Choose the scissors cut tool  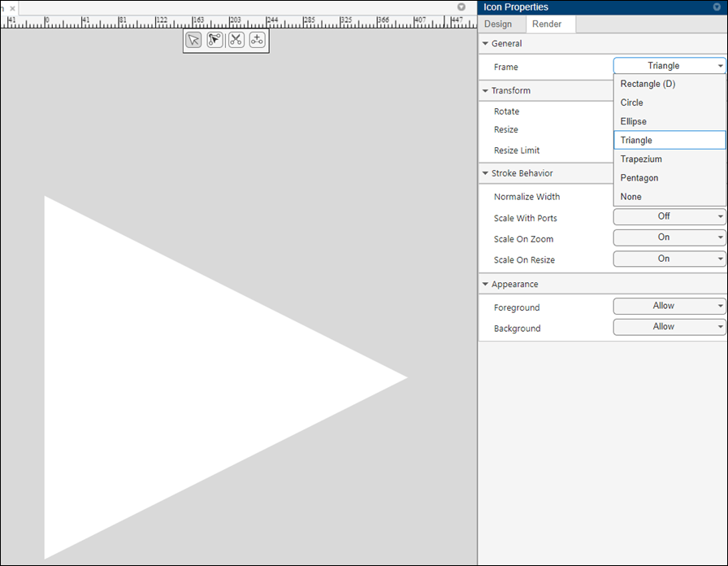[x=236, y=40]
